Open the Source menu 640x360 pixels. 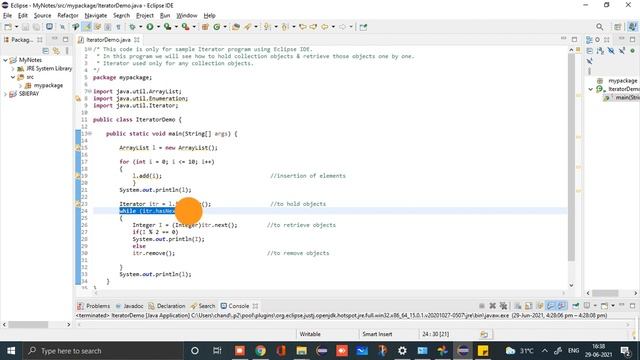(42, 16)
